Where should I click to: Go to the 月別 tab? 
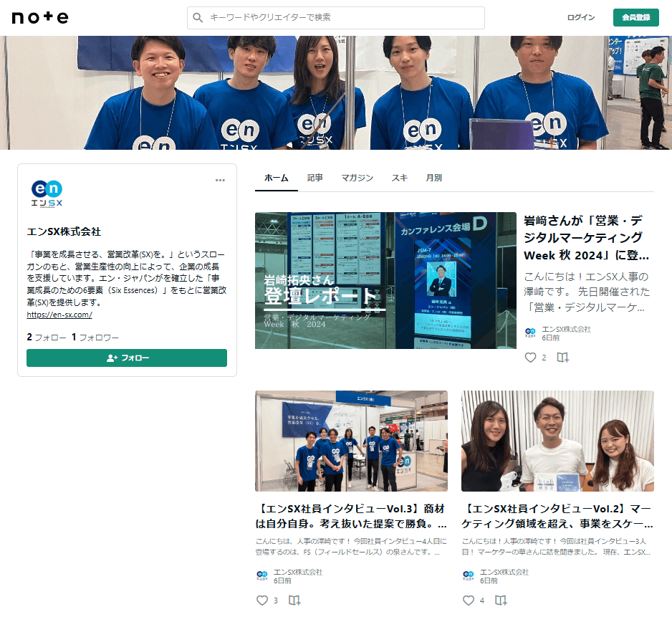coord(433,178)
